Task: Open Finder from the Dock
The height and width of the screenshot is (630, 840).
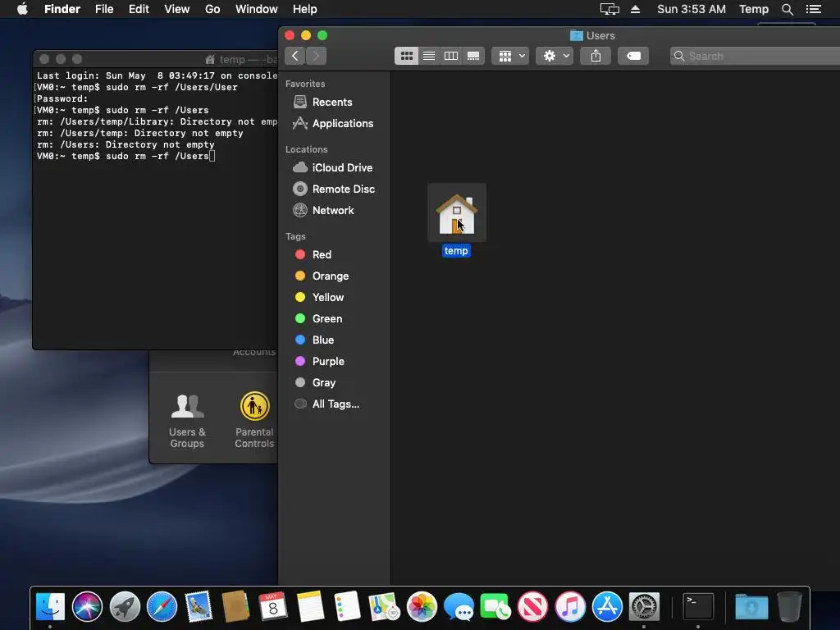Action: coord(50,607)
